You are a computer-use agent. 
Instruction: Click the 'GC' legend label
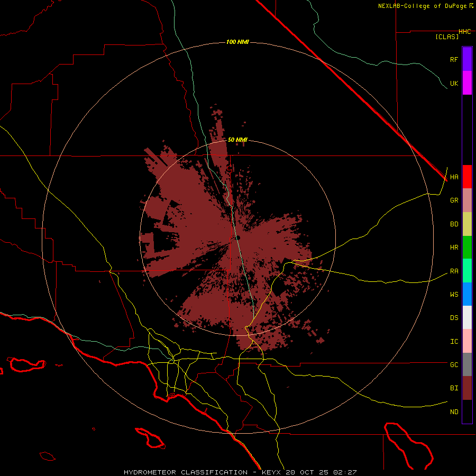pos(454,365)
